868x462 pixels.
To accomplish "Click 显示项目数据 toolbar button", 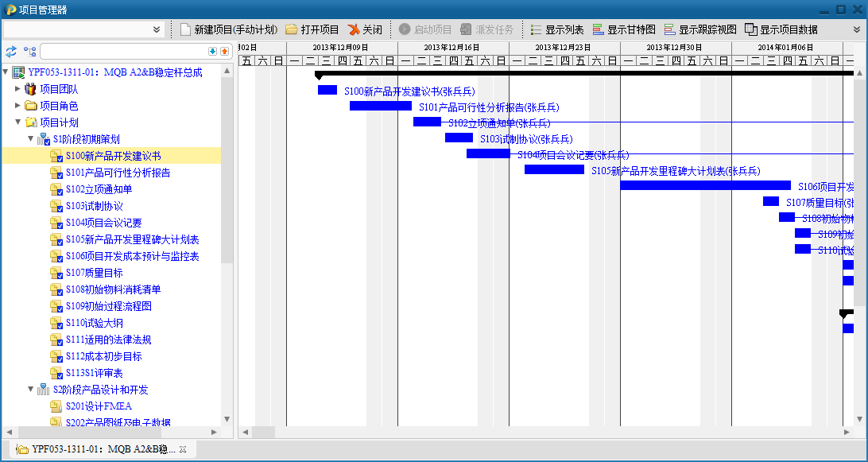I will [x=781, y=29].
